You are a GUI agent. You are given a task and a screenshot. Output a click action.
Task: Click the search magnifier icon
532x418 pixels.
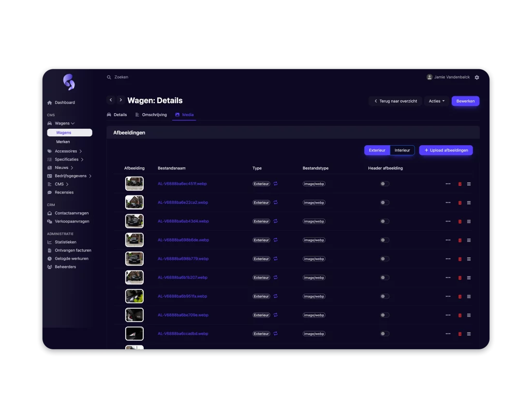coord(109,77)
